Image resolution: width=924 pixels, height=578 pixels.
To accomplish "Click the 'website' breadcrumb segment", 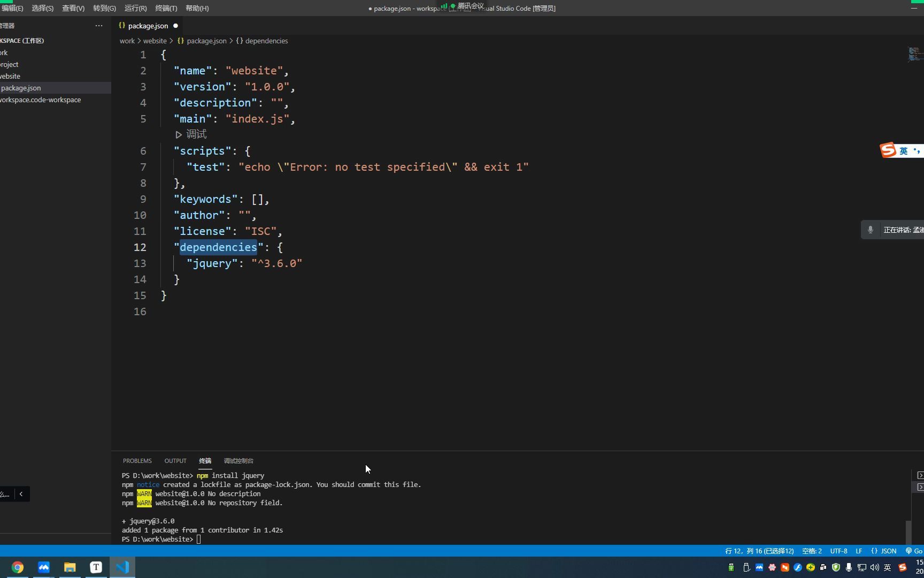I will pos(155,41).
